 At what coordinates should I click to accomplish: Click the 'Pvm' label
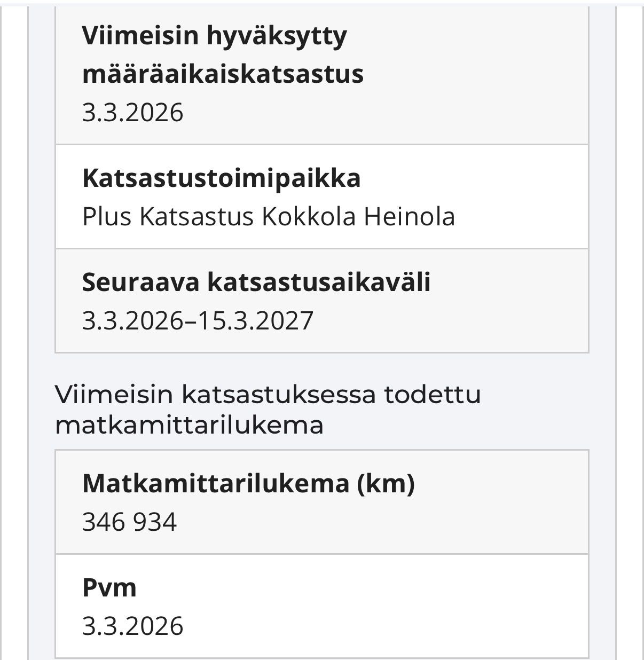(x=109, y=588)
